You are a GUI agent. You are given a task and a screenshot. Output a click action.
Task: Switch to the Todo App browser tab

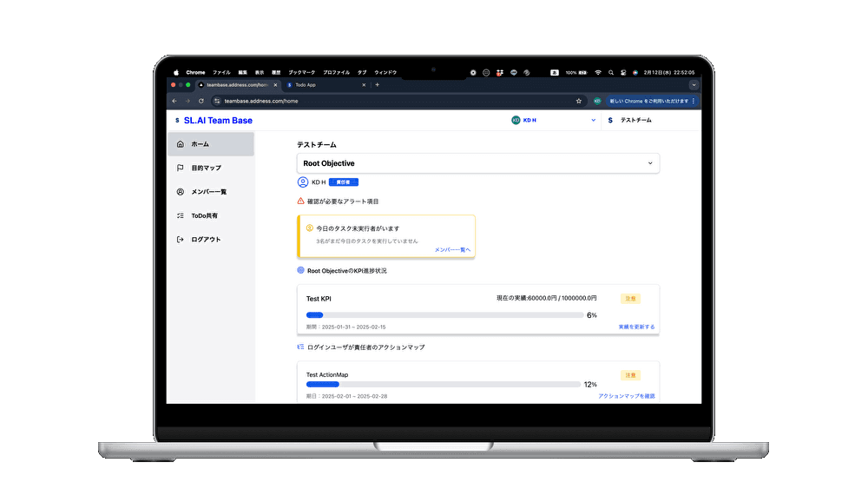point(326,85)
